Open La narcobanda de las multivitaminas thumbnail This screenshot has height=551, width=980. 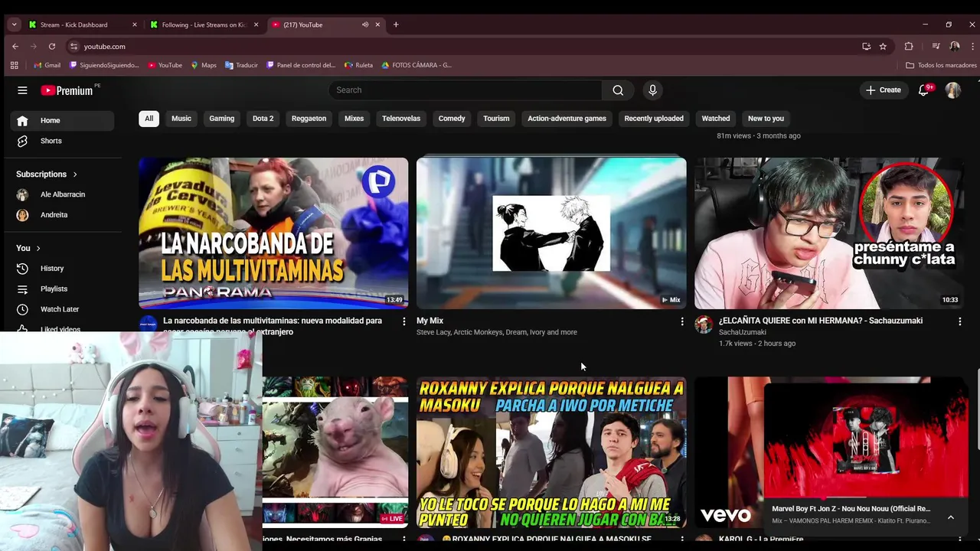273,233
